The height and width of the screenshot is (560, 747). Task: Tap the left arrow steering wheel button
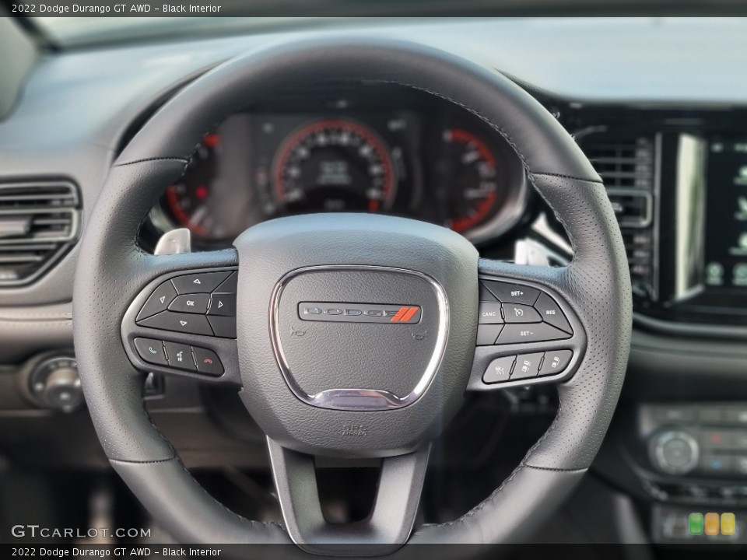160,299
